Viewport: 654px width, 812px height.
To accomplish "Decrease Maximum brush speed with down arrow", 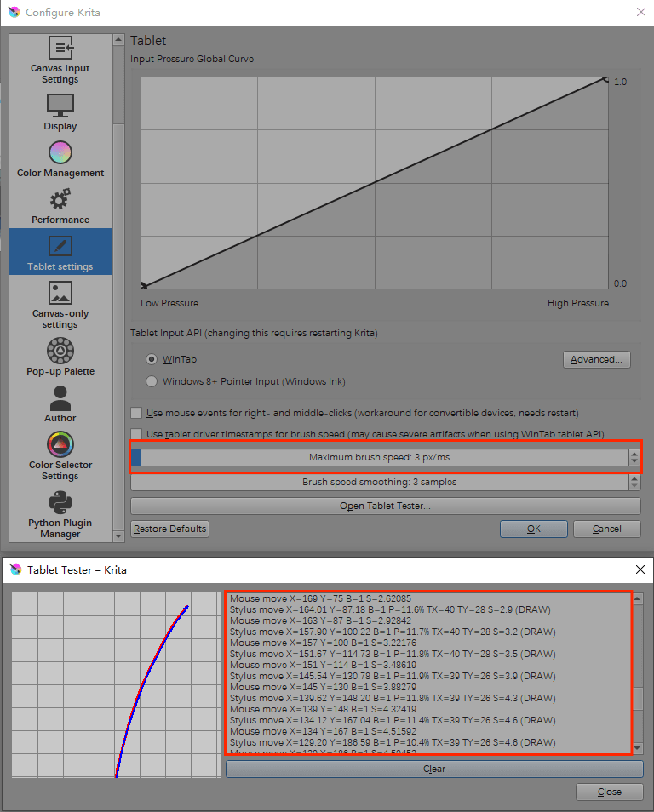I will tap(634, 461).
